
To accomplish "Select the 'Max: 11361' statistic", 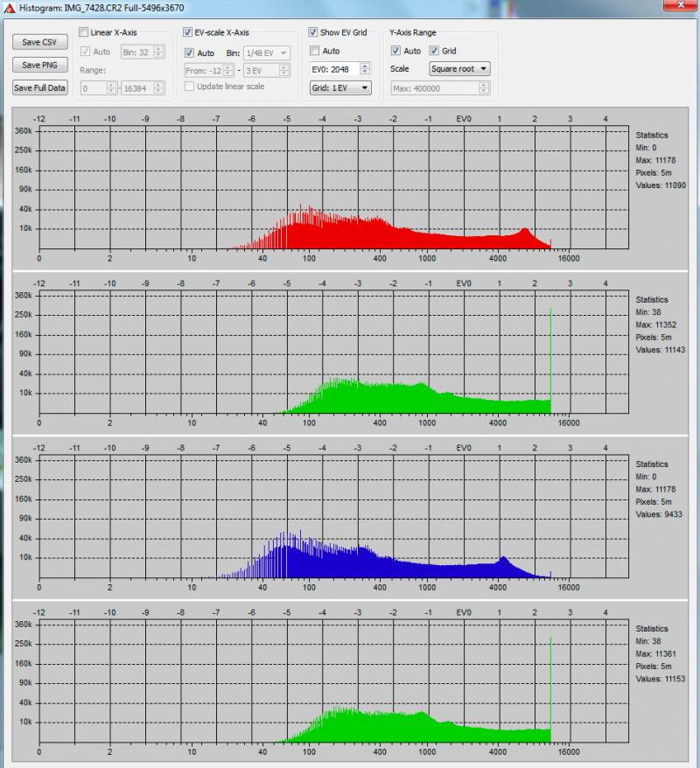I will coord(656,654).
